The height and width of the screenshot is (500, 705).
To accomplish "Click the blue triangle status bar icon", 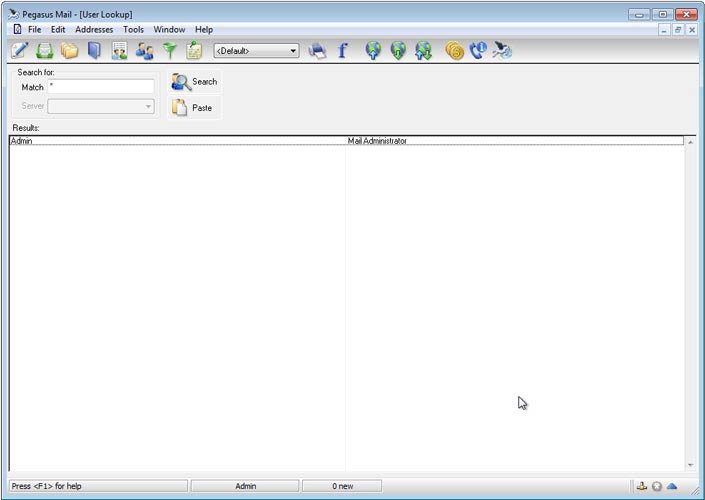I will pos(672,486).
